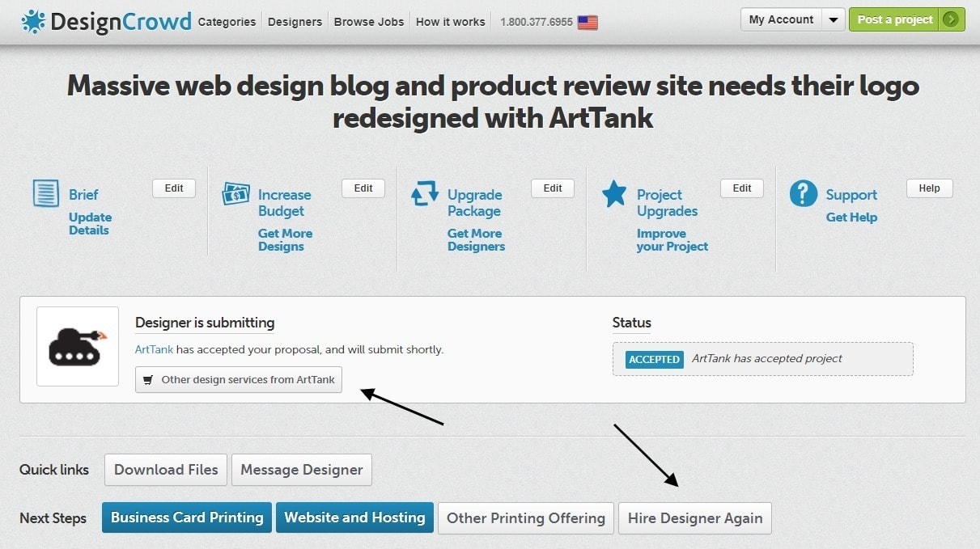980x549 pixels.
Task: Click the Increase Budget money icon
Action: [235, 194]
